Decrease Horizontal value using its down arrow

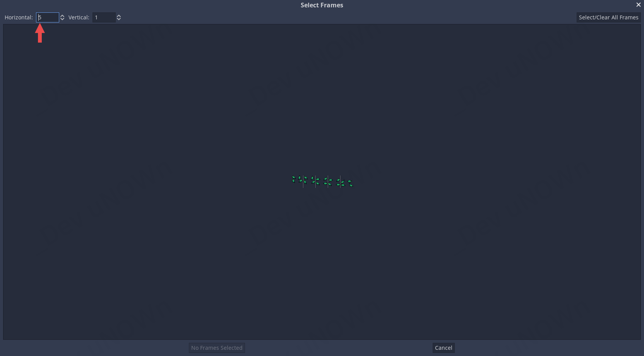62,19
